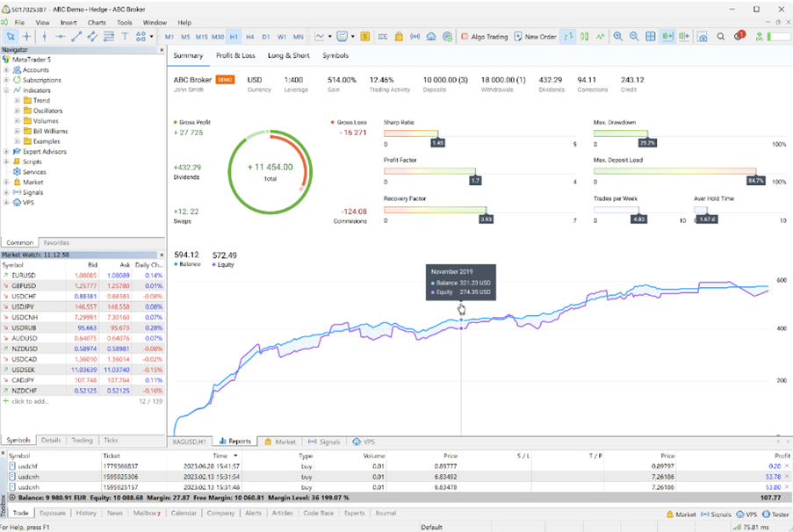Expand the Oscillators folder
The width and height of the screenshot is (793, 532).
[x=17, y=111]
